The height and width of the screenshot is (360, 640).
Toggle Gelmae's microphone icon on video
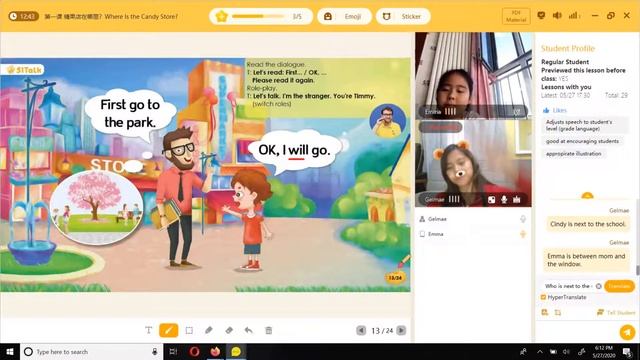tap(504, 199)
